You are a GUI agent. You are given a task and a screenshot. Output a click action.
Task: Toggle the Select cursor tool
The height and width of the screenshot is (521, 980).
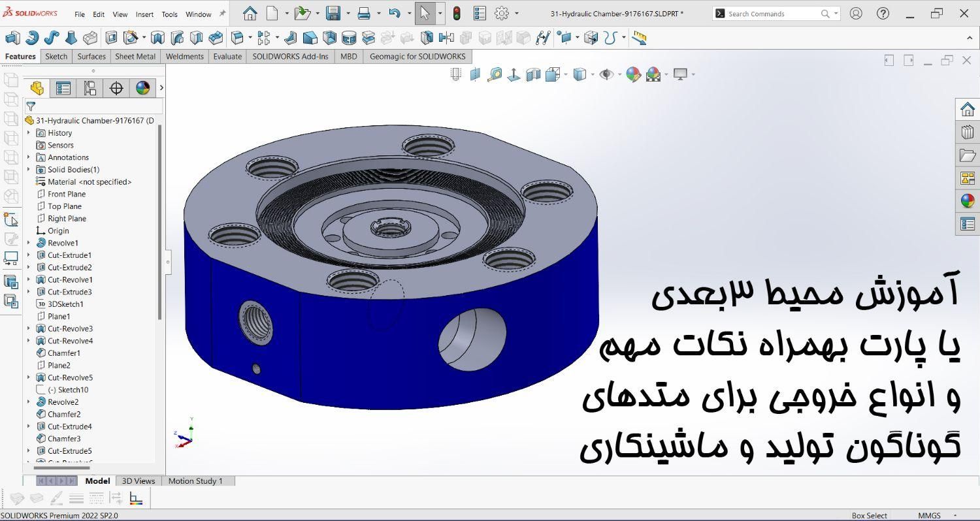point(425,13)
